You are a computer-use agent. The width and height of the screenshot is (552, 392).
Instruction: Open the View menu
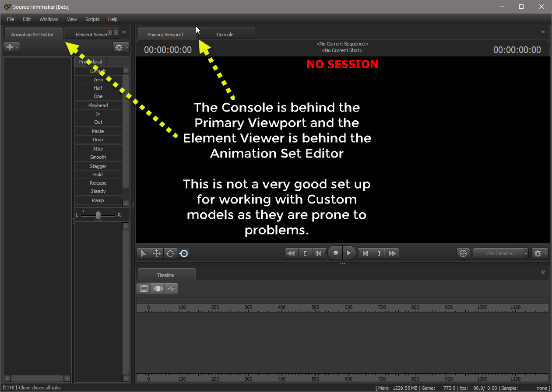[x=72, y=19]
